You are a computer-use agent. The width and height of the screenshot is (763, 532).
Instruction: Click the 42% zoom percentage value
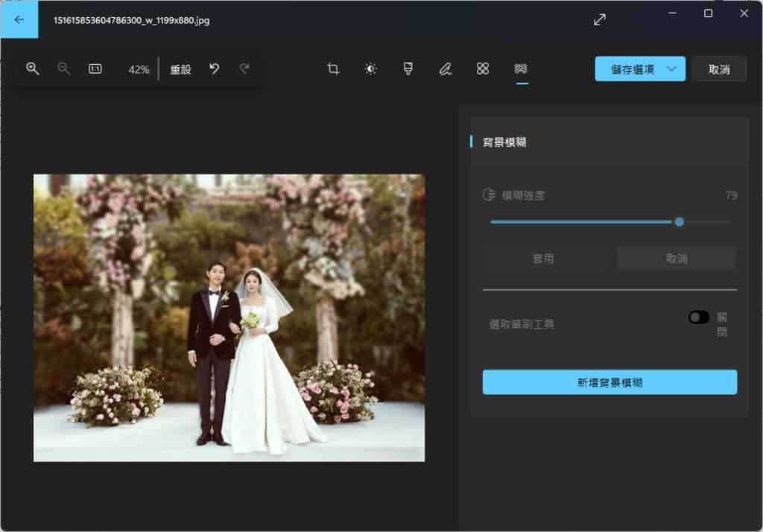139,69
